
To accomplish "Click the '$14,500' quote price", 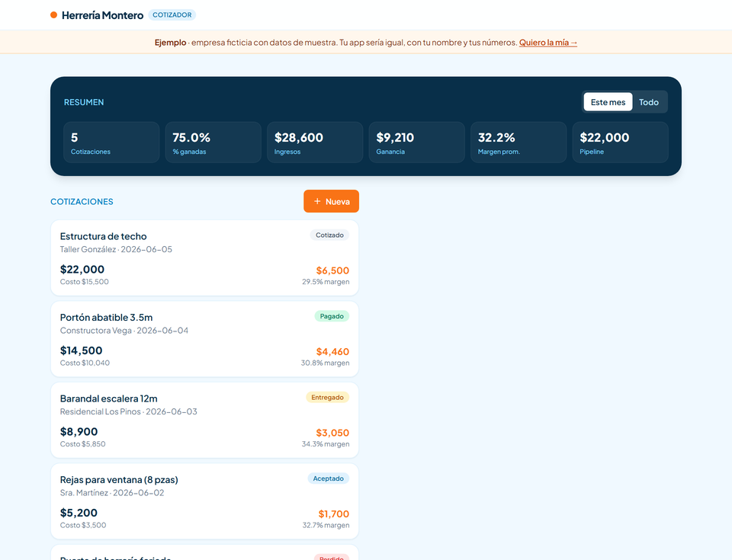I will click(82, 351).
